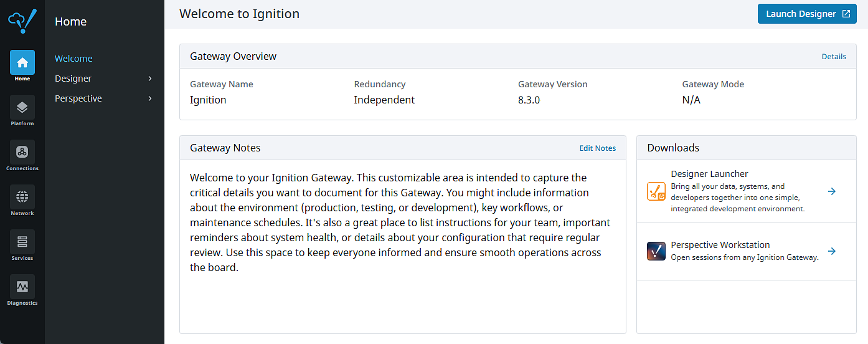Viewport: 868px width, 344px height.
Task: Click the Gateway Mode value N/A
Action: click(x=691, y=100)
